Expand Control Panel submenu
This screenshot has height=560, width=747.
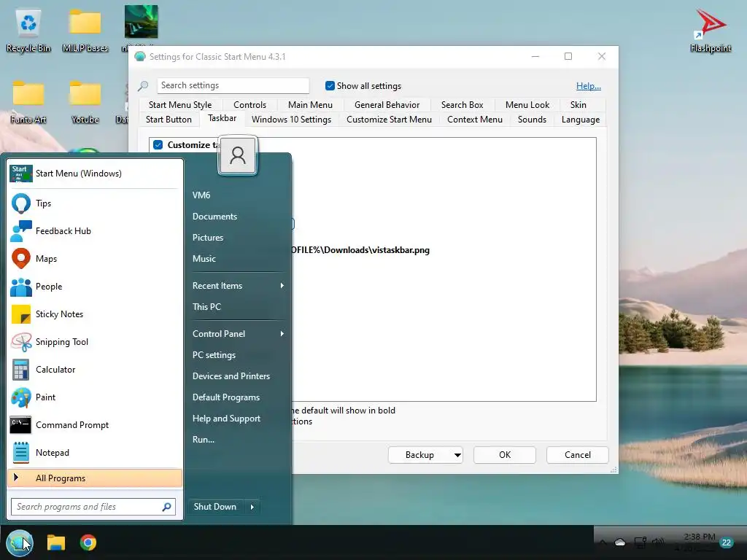point(238,334)
